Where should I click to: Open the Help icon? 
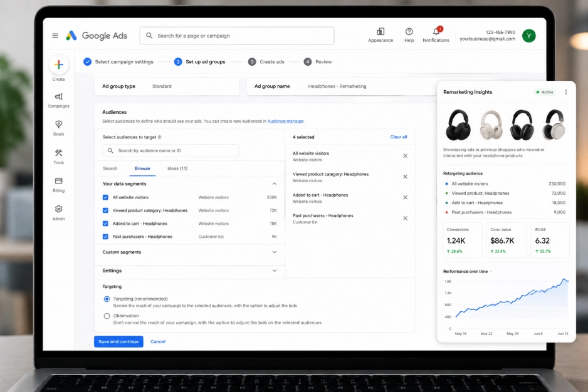pyautogui.click(x=409, y=31)
